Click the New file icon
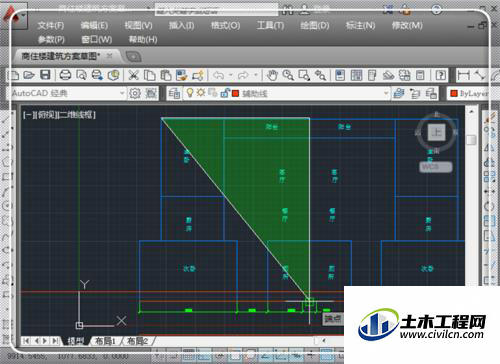 [13, 75]
